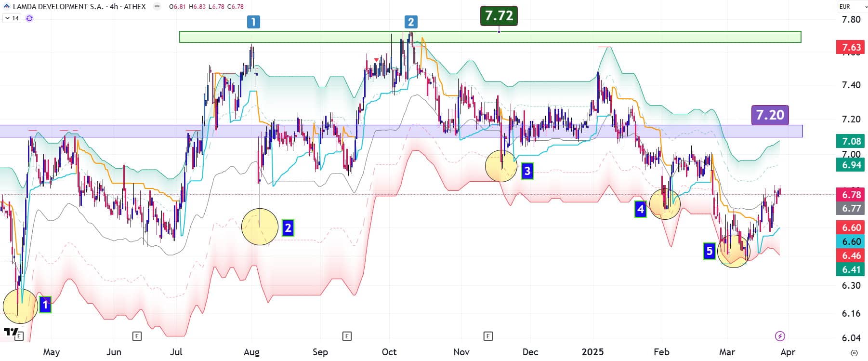The width and height of the screenshot is (868, 361).
Task: Click the Oct label on time axis
Action: click(x=389, y=352)
